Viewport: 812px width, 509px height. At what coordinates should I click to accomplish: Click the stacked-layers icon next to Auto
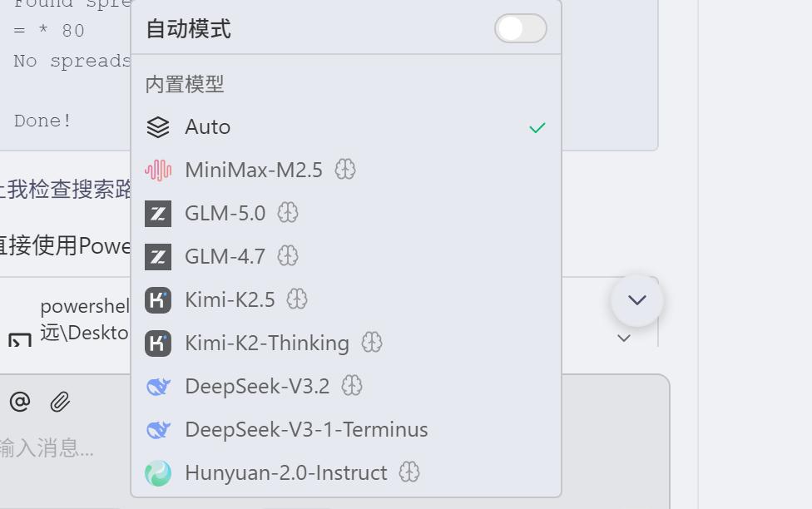click(158, 126)
